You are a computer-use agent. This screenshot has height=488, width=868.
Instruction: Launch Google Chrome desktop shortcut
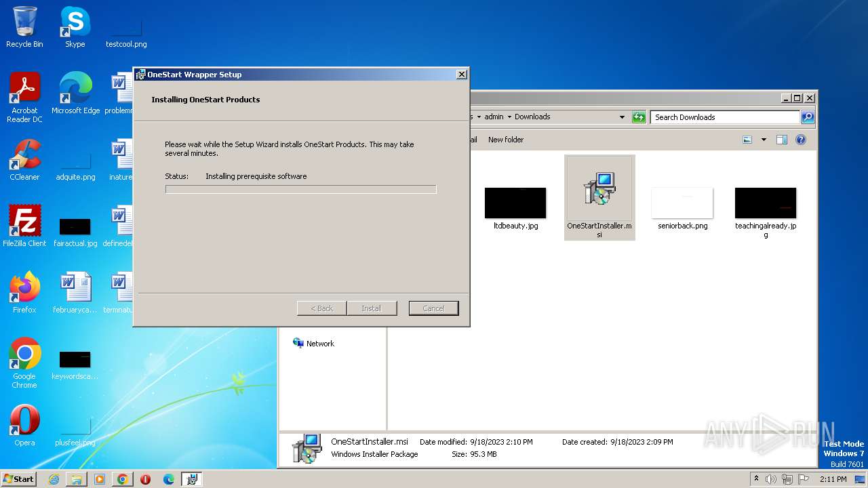pos(24,363)
